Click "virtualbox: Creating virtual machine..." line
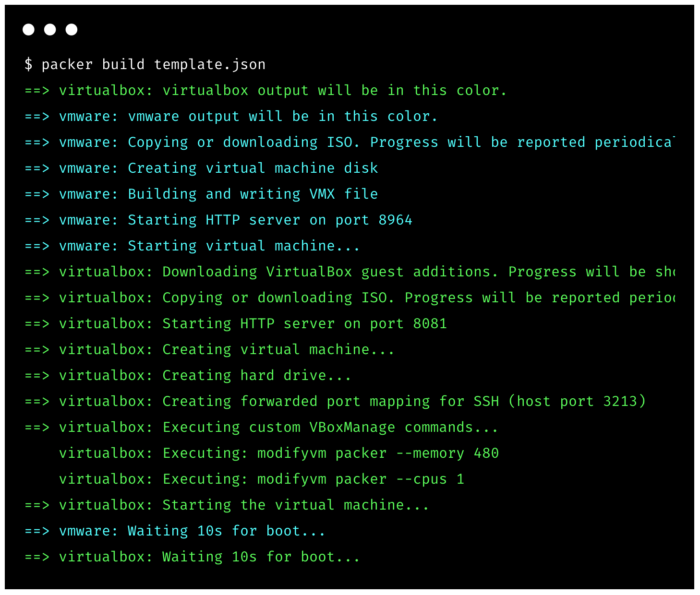The height and width of the screenshot is (595, 700). [x=209, y=350]
